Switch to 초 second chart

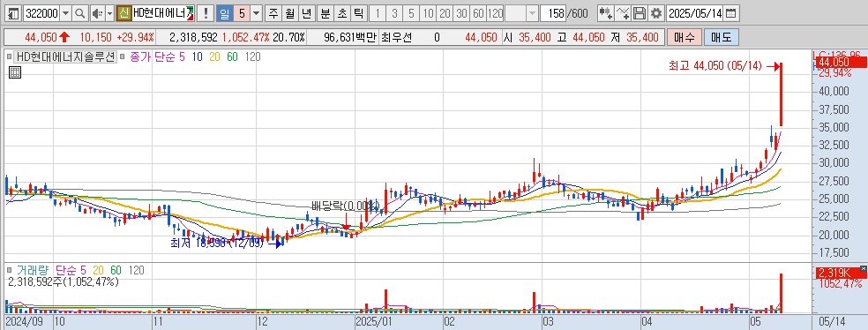tap(341, 12)
